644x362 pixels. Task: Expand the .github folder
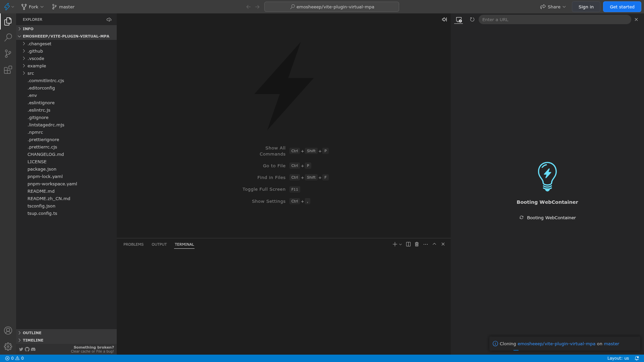[66, 51]
